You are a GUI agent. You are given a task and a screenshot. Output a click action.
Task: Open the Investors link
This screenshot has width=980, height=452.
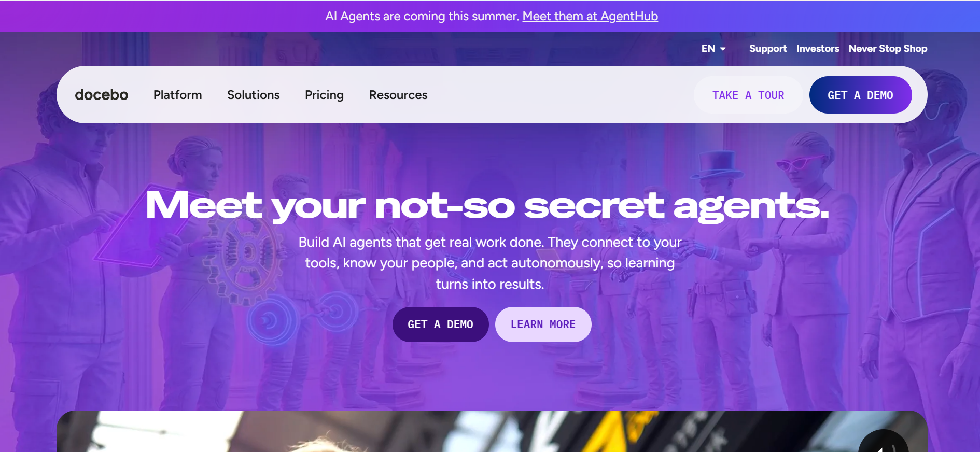[x=818, y=48]
